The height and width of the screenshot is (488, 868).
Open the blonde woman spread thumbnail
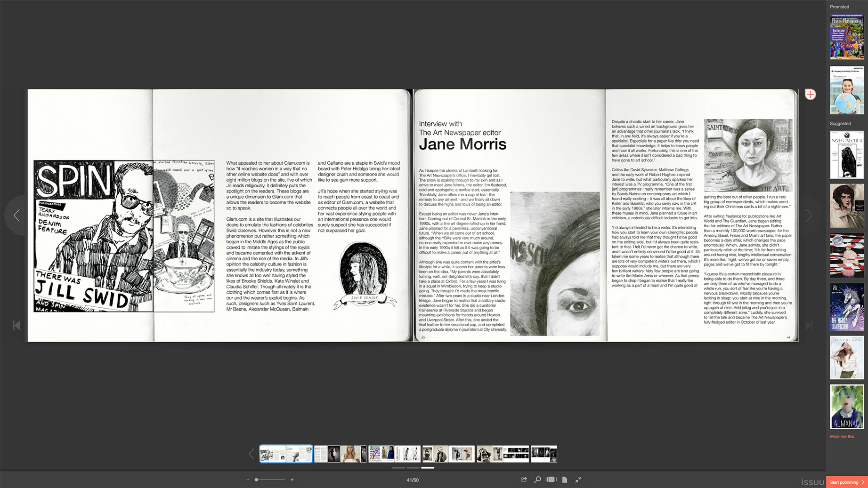click(x=340, y=454)
